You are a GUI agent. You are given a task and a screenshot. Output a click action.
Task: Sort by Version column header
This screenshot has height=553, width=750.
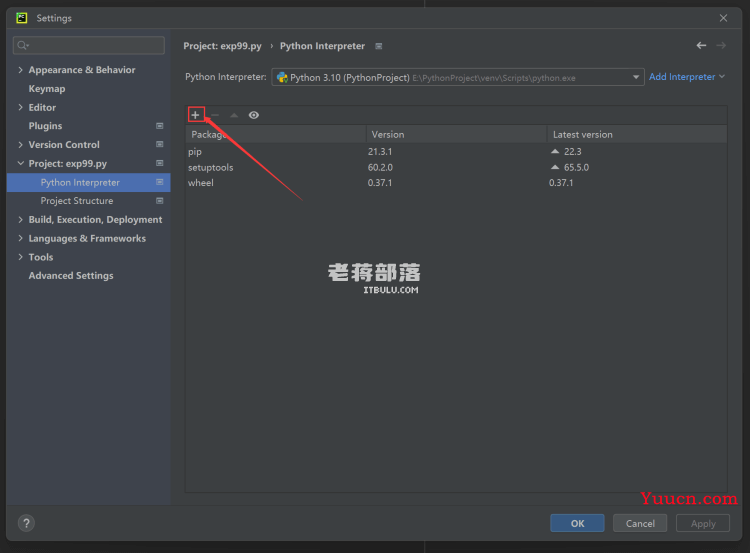457,134
